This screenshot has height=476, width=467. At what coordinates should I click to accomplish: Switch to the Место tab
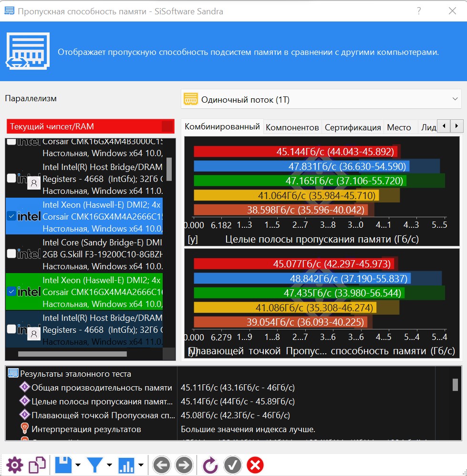click(x=399, y=127)
